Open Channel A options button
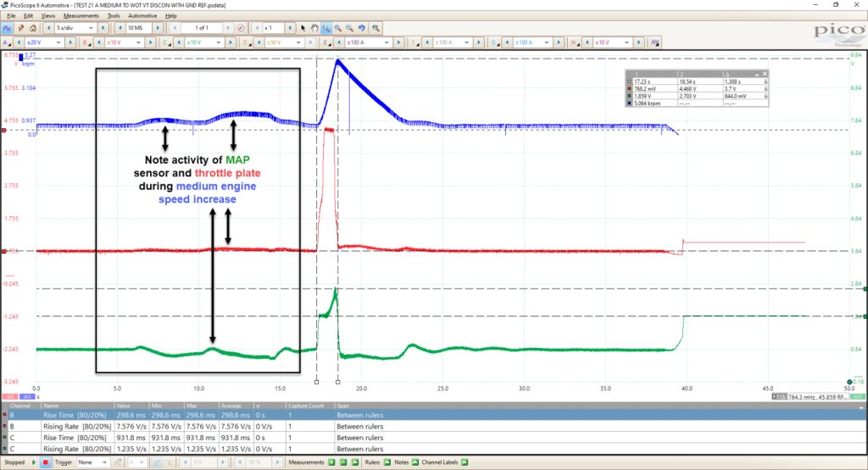Image resolution: width=868 pixels, height=470 pixels. [6, 42]
